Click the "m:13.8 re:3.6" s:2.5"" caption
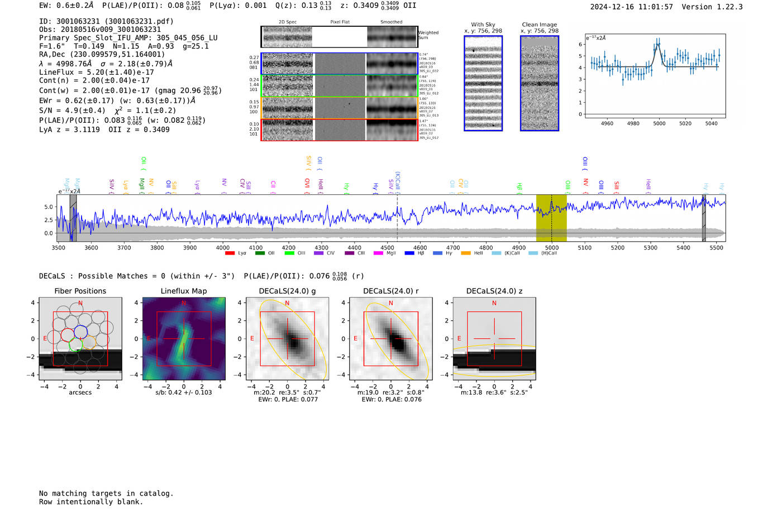The width and height of the screenshot is (782, 532). click(x=494, y=392)
